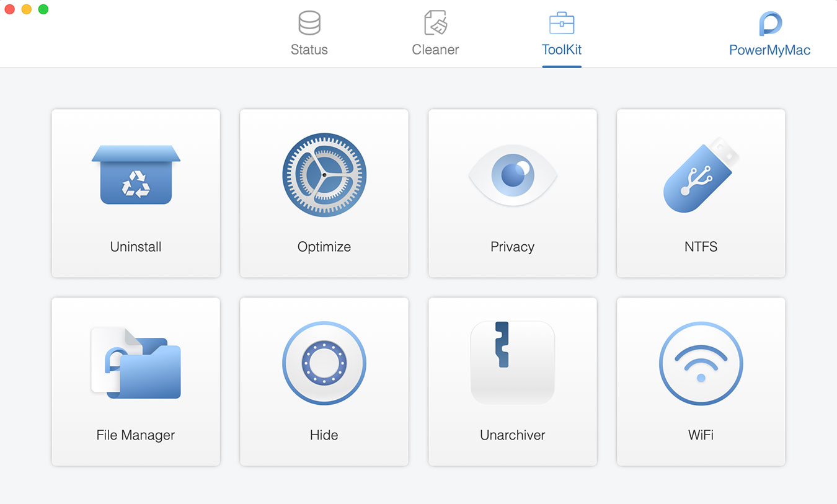
Task: Select the Hide tool circle icon
Action: pyautogui.click(x=324, y=363)
